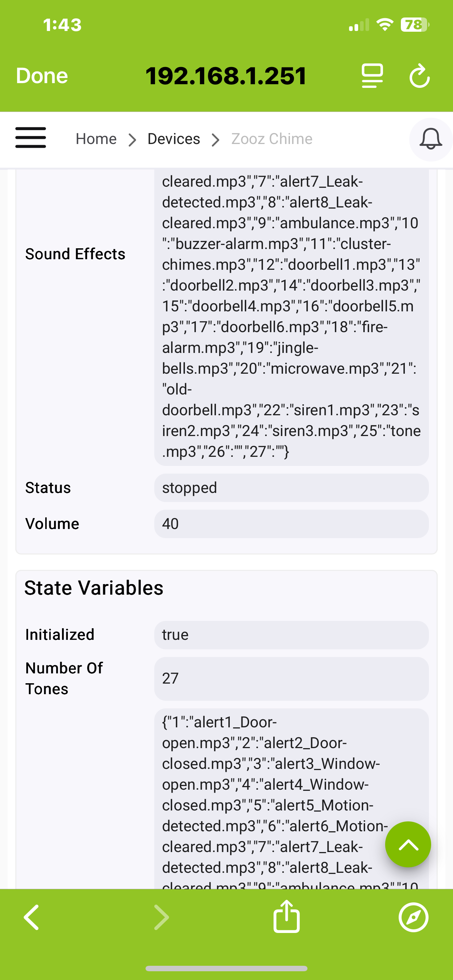Open the hamburger navigation menu
The width and height of the screenshot is (453, 980).
(x=30, y=138)
